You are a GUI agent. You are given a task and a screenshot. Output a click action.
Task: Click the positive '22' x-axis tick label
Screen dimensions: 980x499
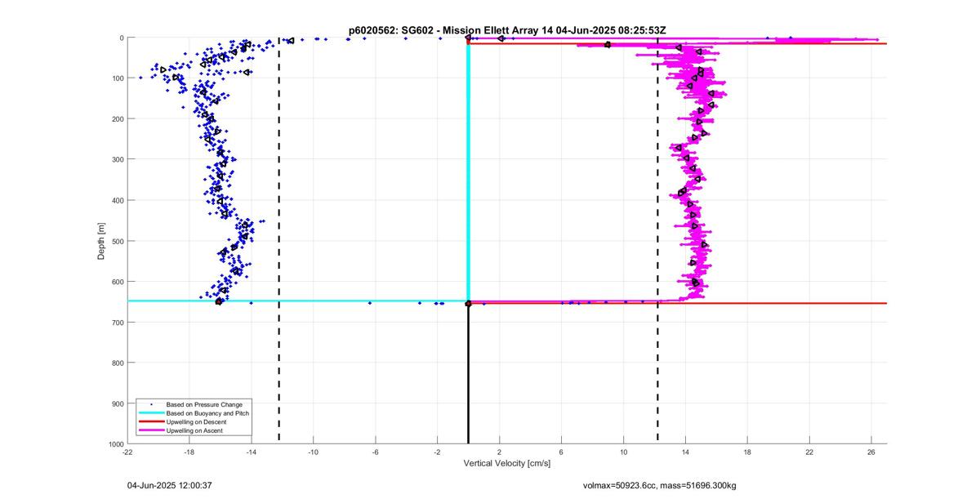click(810, 452)
